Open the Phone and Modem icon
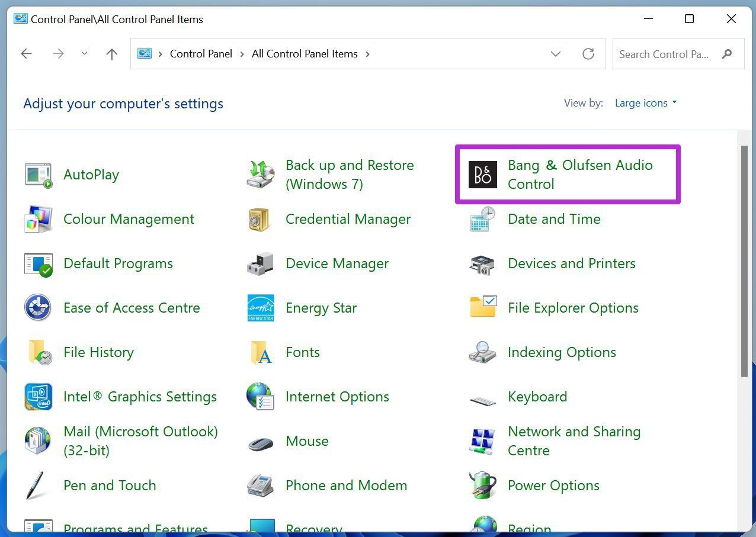Screen dimensions: 756x537 coord(260,485)
